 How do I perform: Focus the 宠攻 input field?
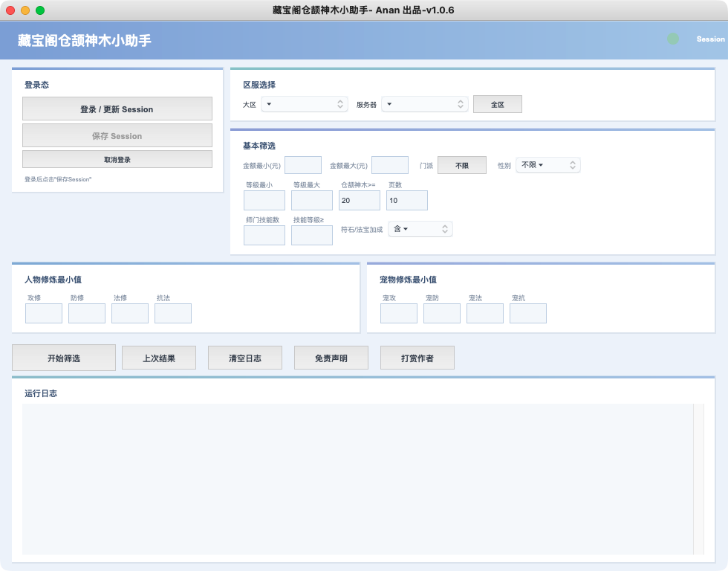pyautogui.click(x=399, y=313)
